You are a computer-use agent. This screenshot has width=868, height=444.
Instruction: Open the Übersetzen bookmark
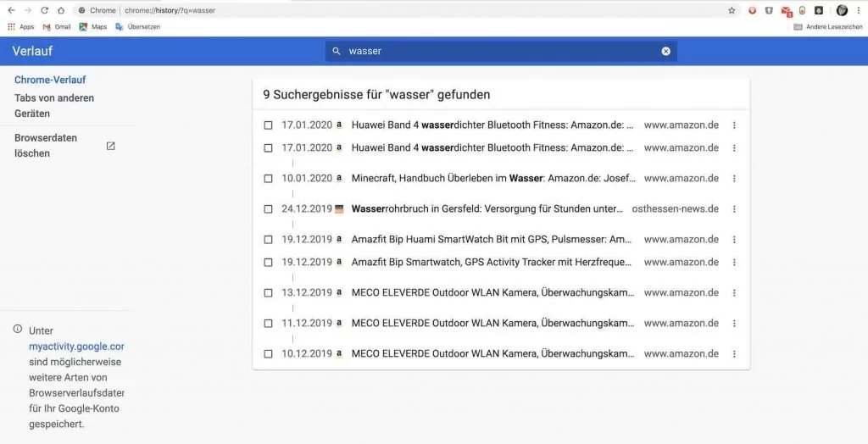coord(138,26)
